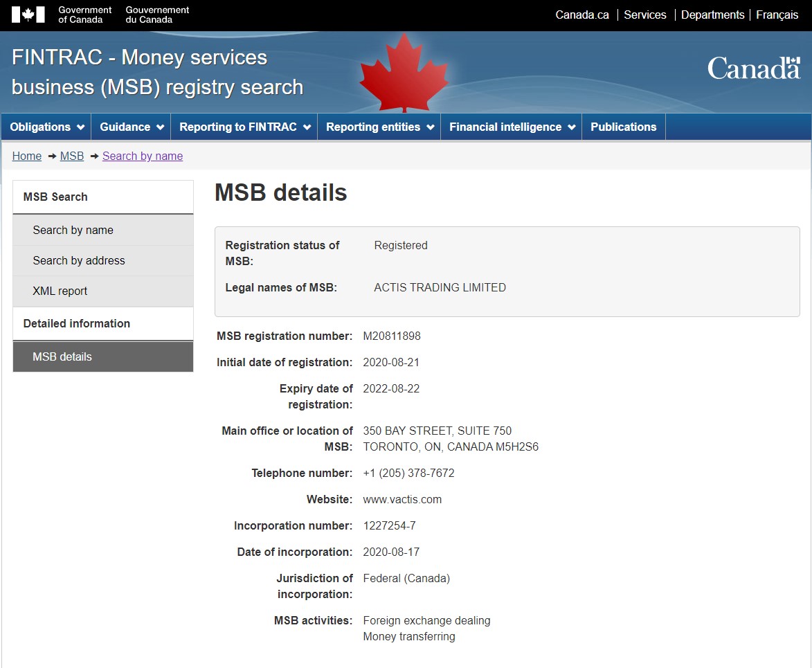This screenshot has height=668, width=812.
Task: Open the Departments link in the top bar
Action: [712, 15]
